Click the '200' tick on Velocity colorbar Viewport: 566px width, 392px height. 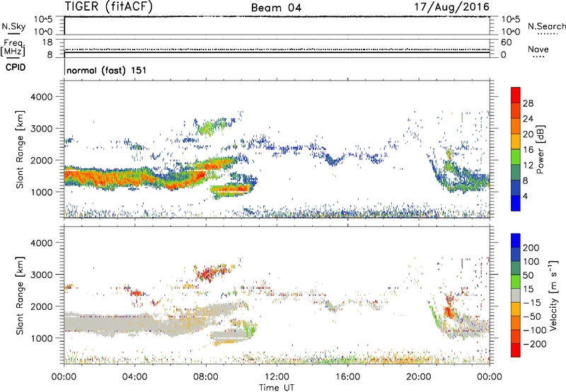click(531, 248)
